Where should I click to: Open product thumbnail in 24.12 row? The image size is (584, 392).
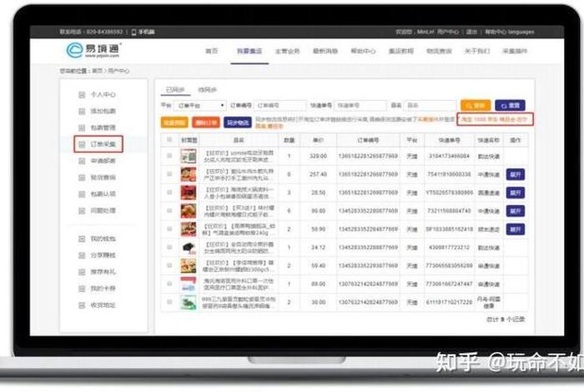(189, 247)
